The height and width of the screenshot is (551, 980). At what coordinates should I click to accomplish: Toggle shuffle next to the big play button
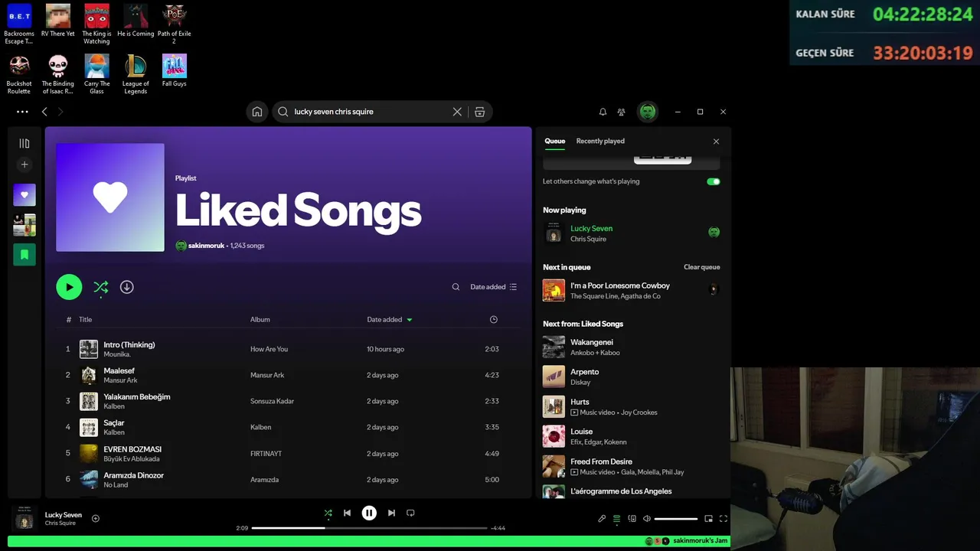pos(100,287)
